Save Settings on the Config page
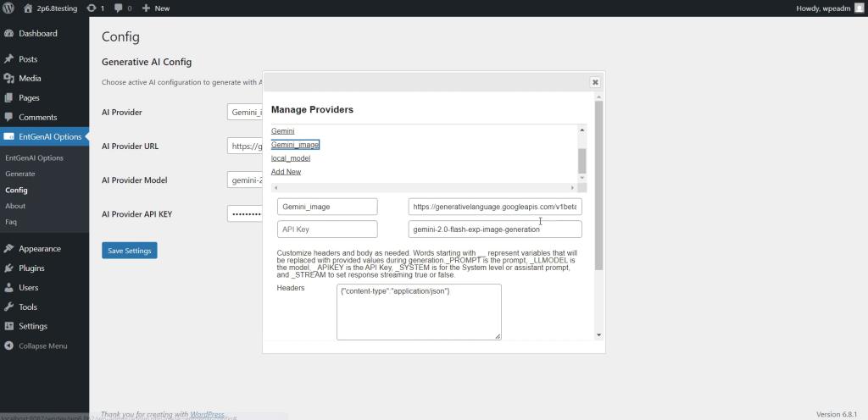 [x=130, y=251]
